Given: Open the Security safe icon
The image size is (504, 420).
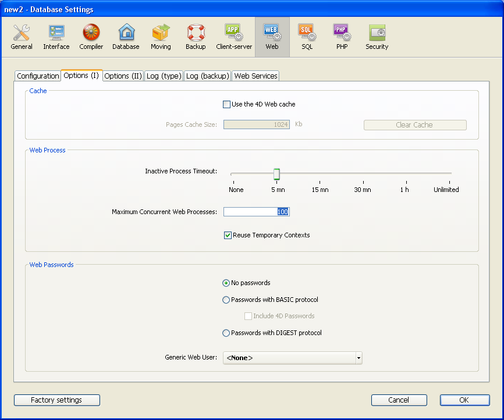Looking at the screenshot, I should pyautogui.click(x=377, y=37).
